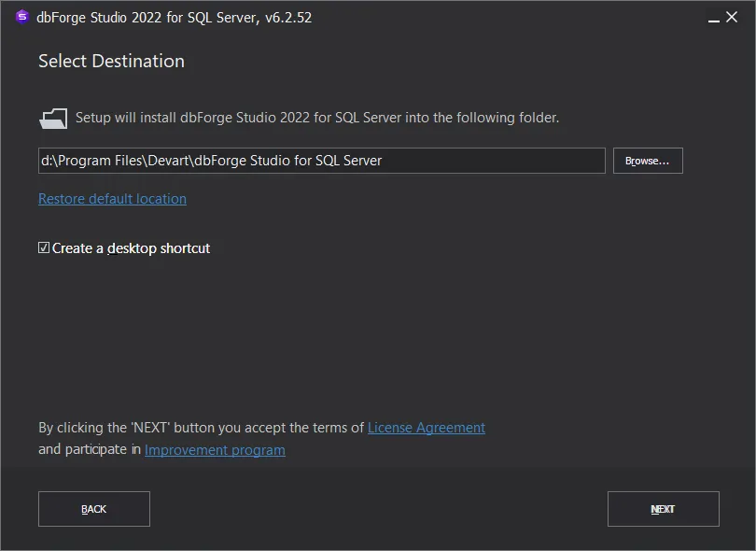Click the folder icon beside setup description

[x=53, y=119]
